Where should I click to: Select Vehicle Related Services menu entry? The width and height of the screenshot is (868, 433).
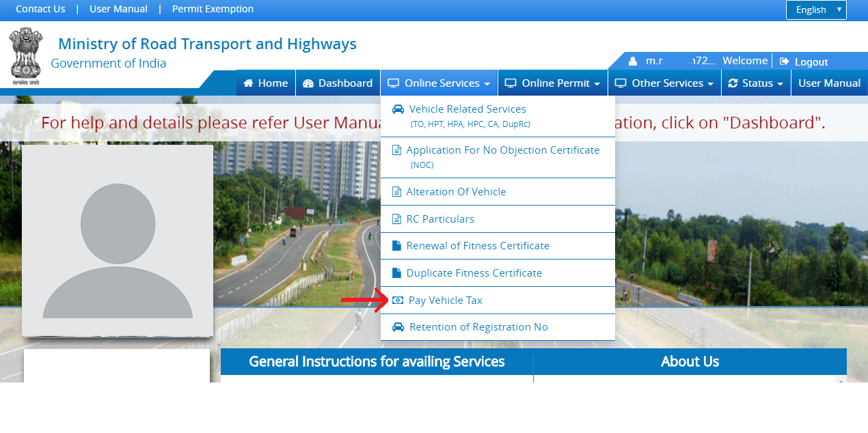point(498,116)
